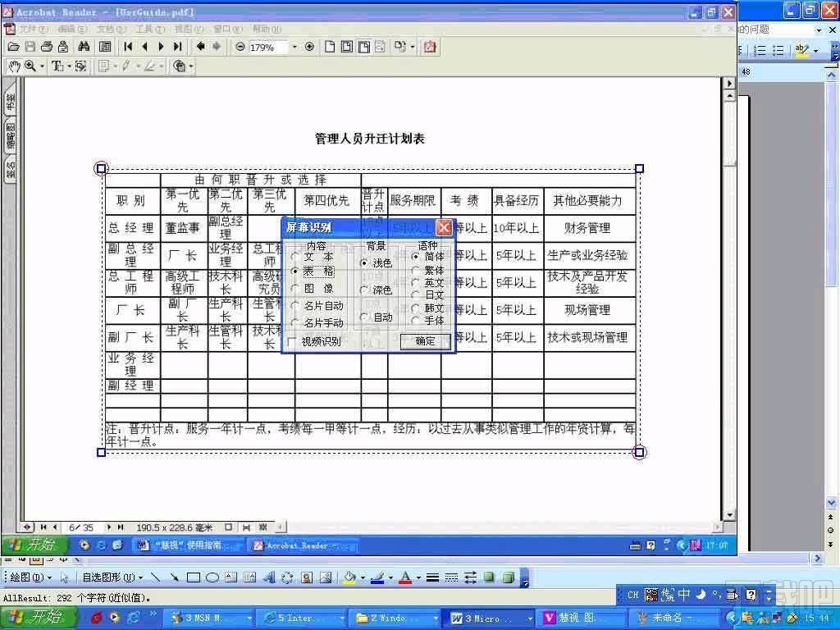Select the Text Select tool
Viewport: 840px width, 630px height.
[x=57, y=66]
